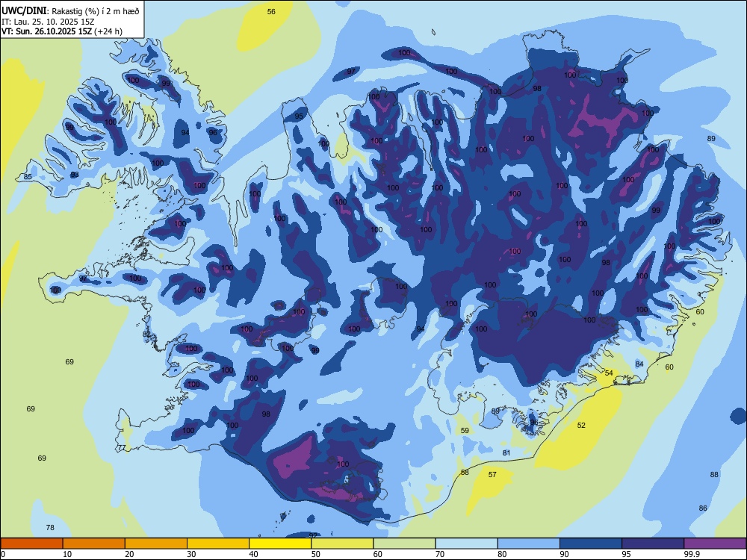Click the '86' humidity value on the map
Viewport: 747px width, 560px height.
tap(703, 508)
